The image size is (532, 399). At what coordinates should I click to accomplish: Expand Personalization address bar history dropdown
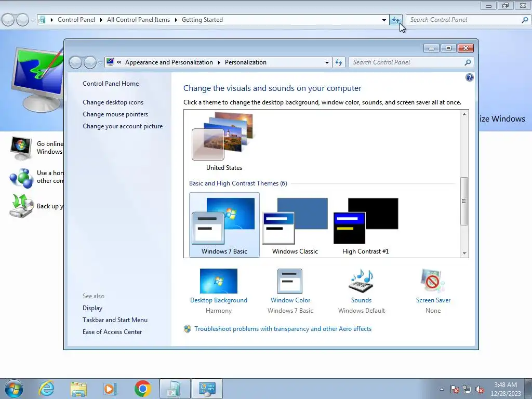click(x=327, y=62)
